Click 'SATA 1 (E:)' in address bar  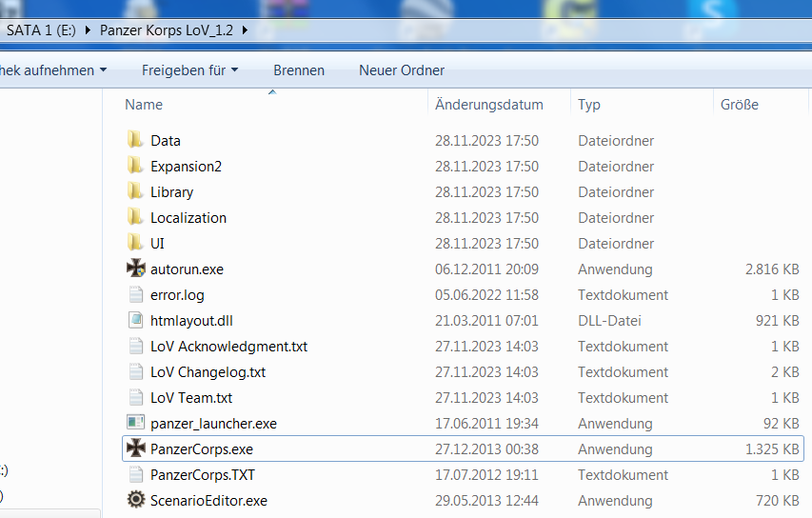click(41, 30)
